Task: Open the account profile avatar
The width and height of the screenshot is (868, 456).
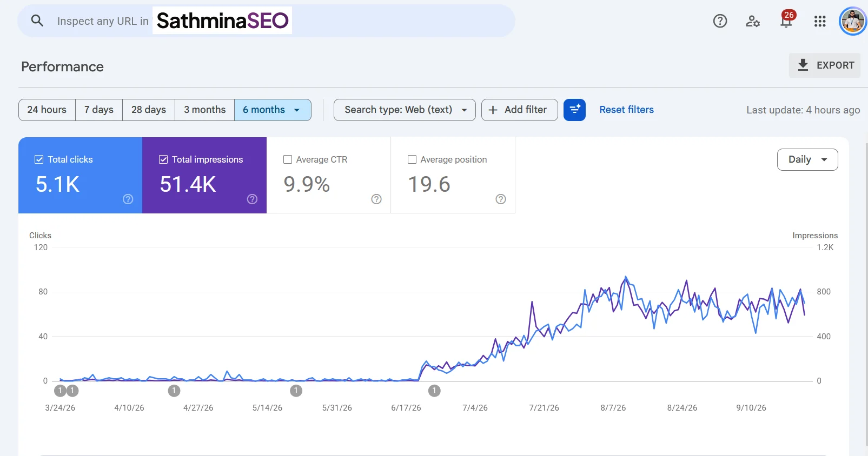Action: (x=853, y=21)
